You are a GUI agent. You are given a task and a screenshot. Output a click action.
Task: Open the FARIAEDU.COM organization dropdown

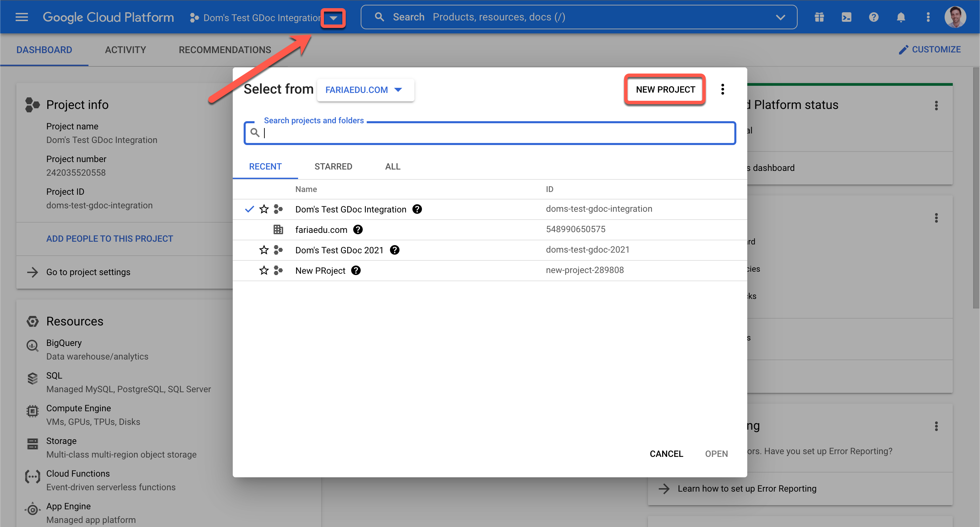365,90
